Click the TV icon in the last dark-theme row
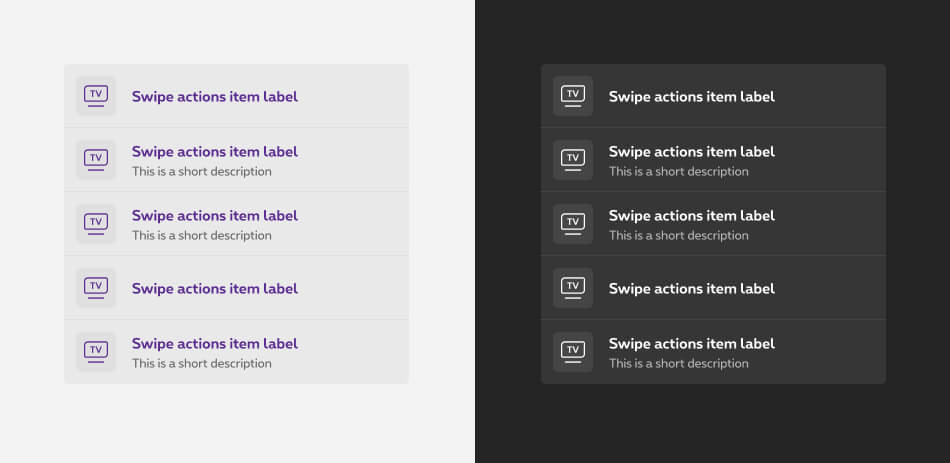The height and width of the screenshot is (463, 950). (573, 352)
